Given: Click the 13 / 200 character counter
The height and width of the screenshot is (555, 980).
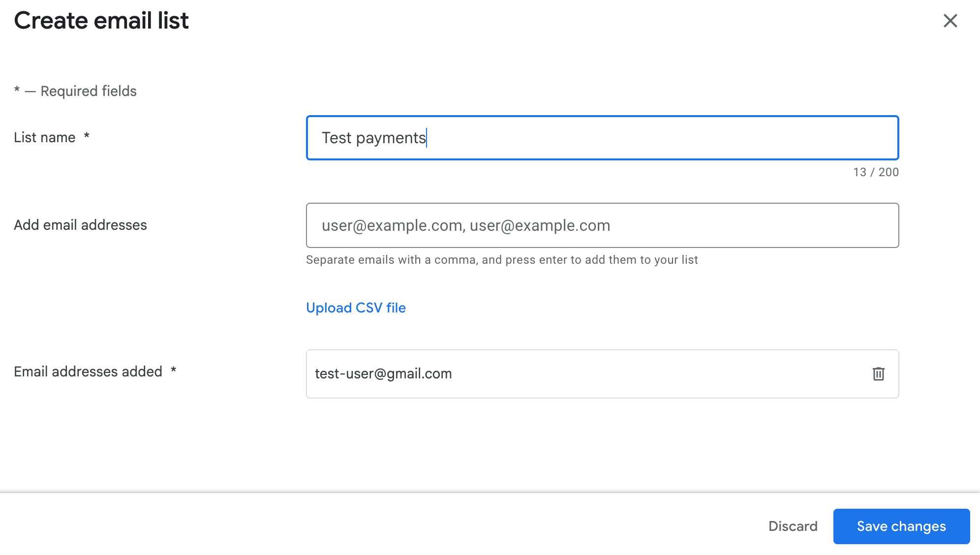Looking at the screenshot, I should [x=876, y=172].
